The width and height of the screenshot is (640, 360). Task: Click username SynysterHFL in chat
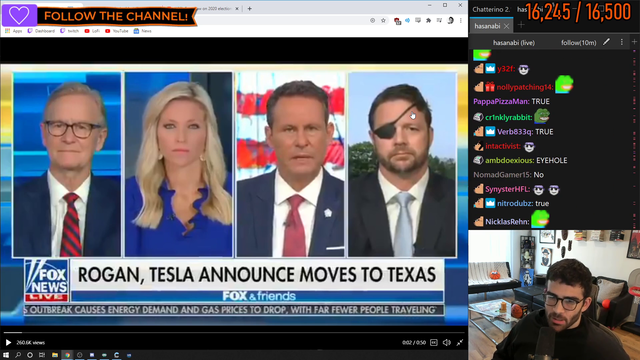507,189
